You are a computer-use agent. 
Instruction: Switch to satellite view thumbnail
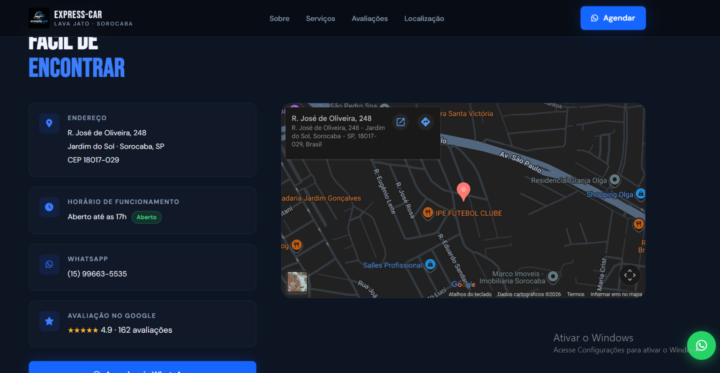pyautogui.click(x=297, y=282)
